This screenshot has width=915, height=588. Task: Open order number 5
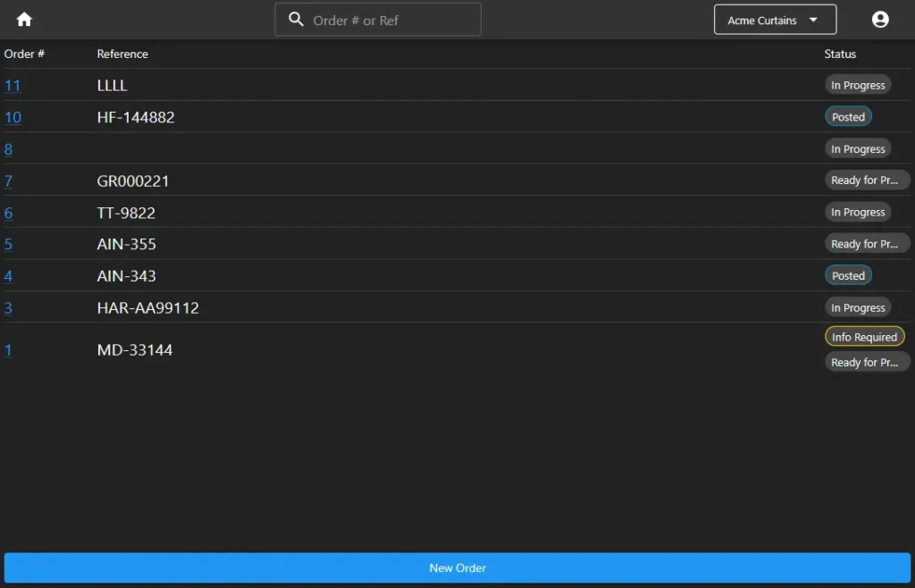coord(8,244)
